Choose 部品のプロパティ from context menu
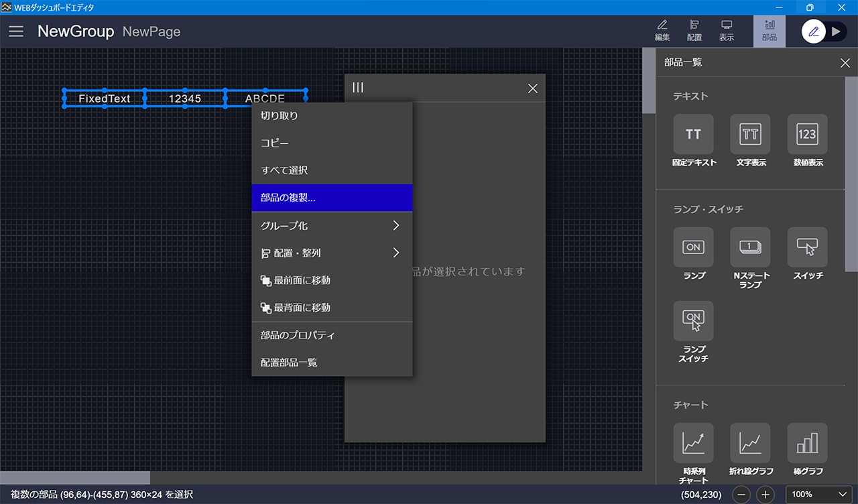The image size is (858, 504). [x=332, y=335]
